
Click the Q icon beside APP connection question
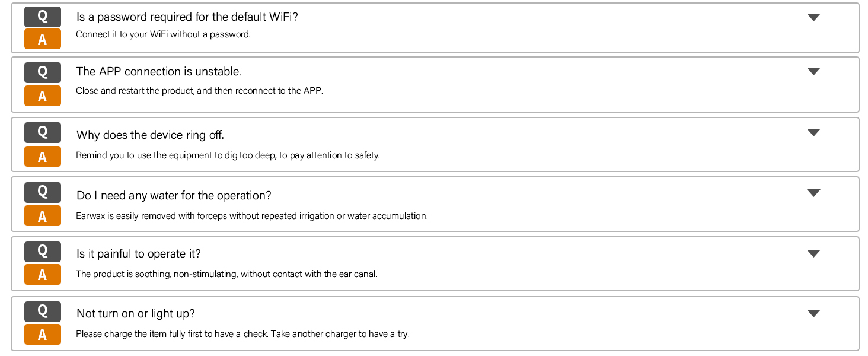(x=43, y=72)
